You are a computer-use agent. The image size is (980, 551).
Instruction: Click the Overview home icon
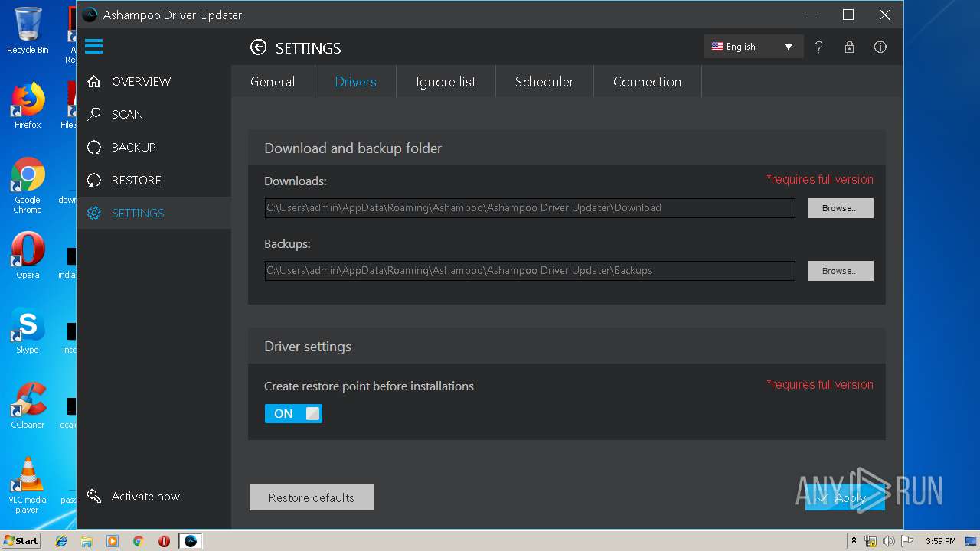point(94,81)
